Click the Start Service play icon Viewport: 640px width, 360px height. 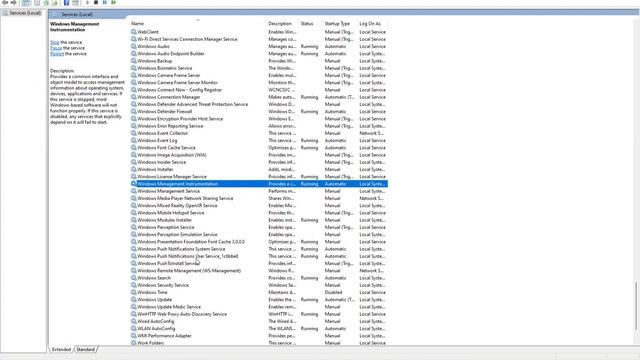coord(87,2)
